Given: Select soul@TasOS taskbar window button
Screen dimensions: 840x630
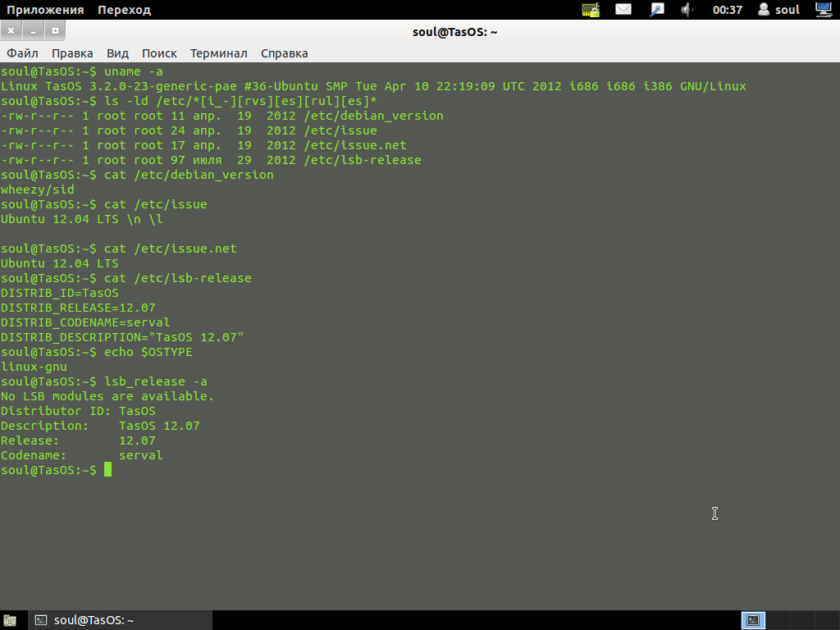Looking at the screenshot, I should 121,620.
